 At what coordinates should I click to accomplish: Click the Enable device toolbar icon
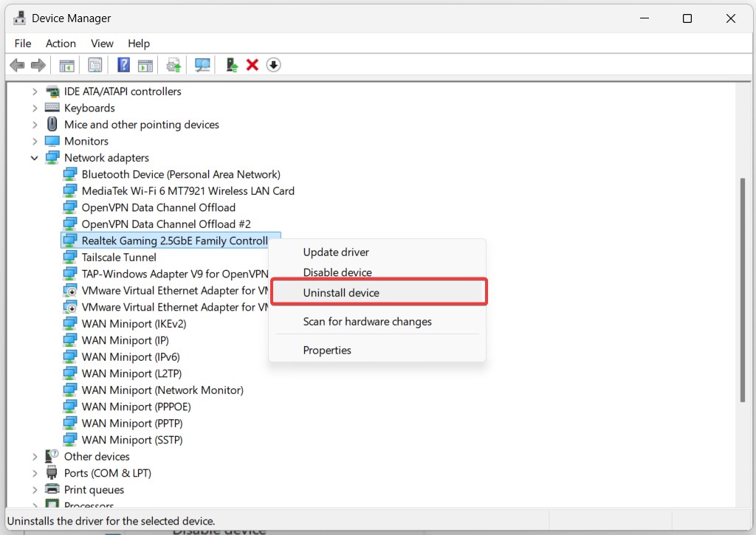[232, 65]
